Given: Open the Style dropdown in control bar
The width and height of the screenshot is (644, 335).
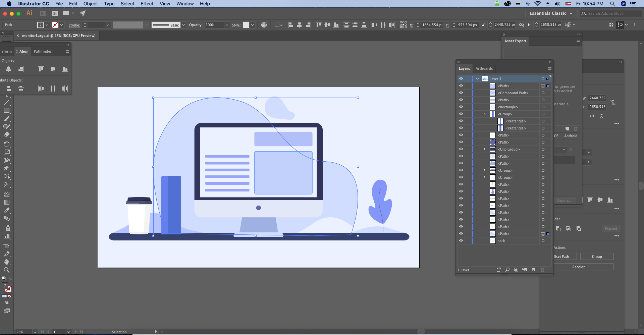Looking at the screenshot, I should coord(253,25).
